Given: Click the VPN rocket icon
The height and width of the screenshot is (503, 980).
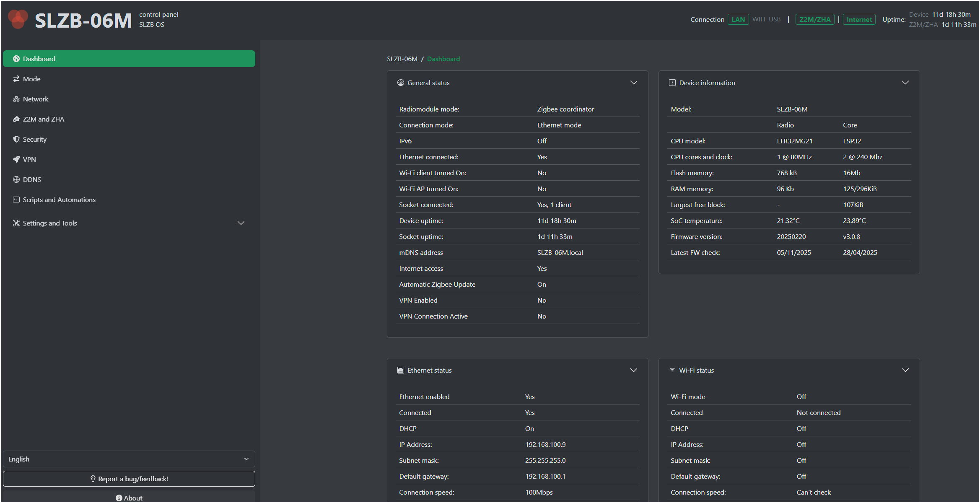Looking at the screenshot, I should pyautogui.click(x=16, y=159).
